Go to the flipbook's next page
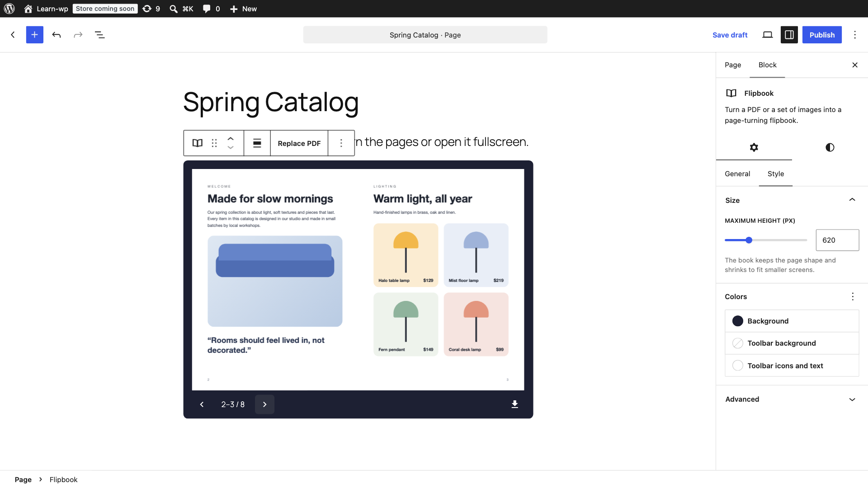Viewport: 868px width, 488px height. click(265, 404)
